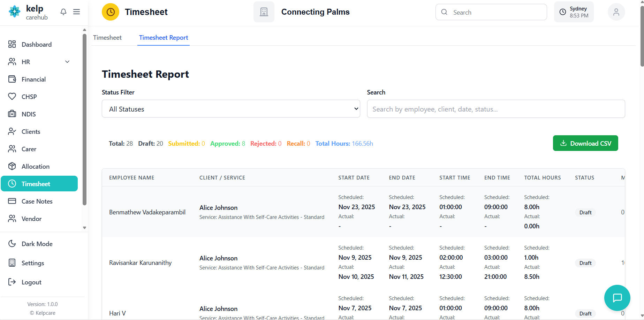Click the kelp carehub logo

point(28,12)
